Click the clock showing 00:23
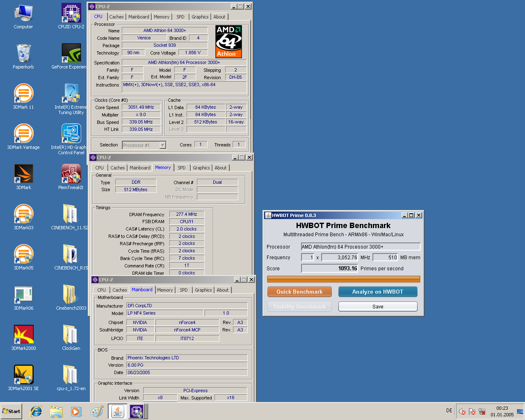The width and height of the screenshot is (525, 420). point(502,408)
